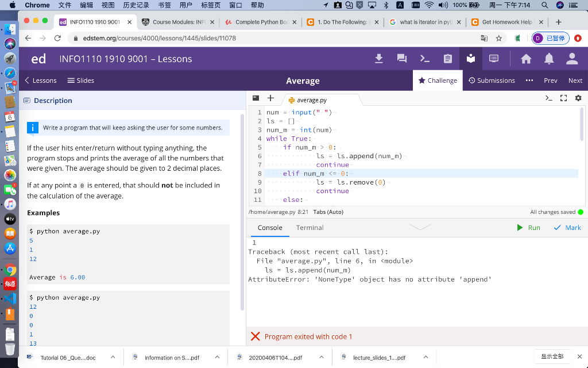Go back in Chrome history
The width and height of the screenshot is (588, 368).
(28, 38)
